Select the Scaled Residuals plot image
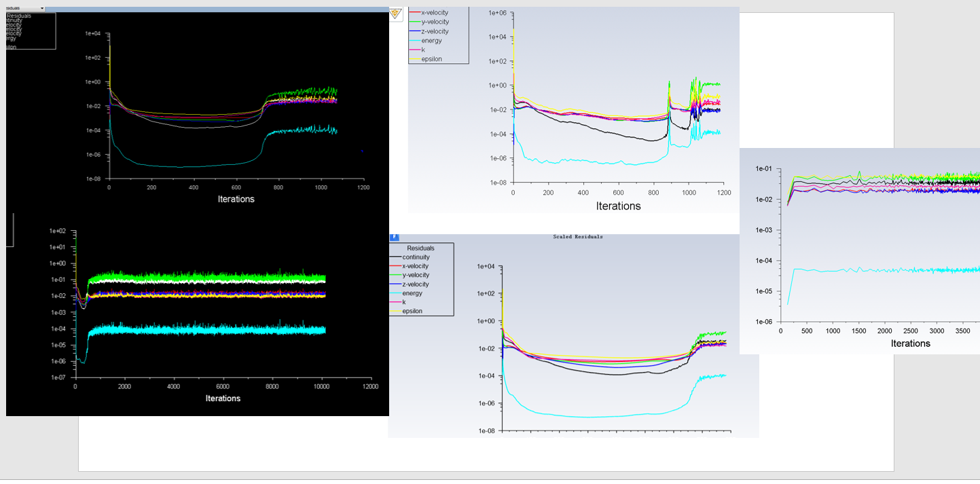The width and height of the screenshot is (980, 484). [x=573, y=336]
